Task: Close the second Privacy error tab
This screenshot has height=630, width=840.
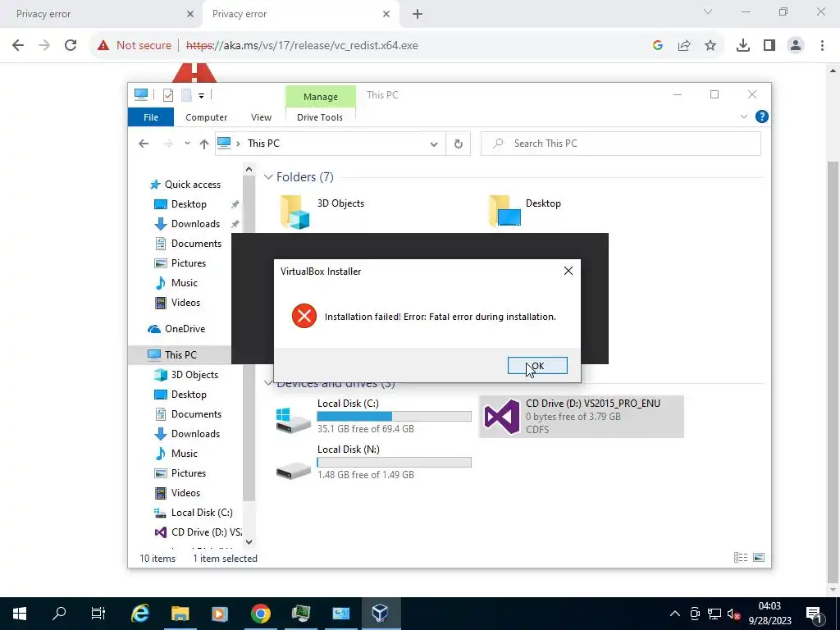Action: [386, 15]
